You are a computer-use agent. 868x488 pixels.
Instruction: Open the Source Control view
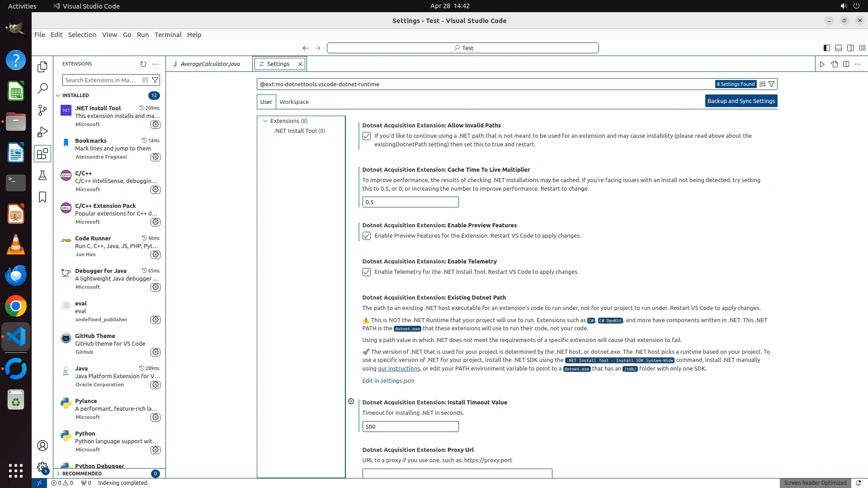(x=42, y=110)
